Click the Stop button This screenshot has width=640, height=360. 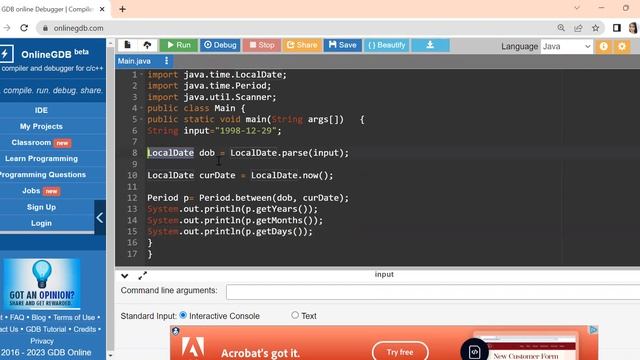[x=262, y=45]
